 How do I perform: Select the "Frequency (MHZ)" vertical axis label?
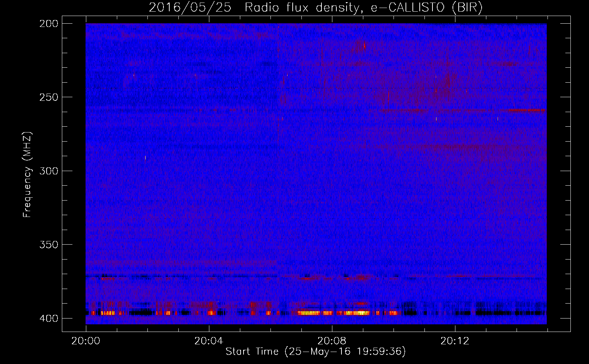pos(27,175)
